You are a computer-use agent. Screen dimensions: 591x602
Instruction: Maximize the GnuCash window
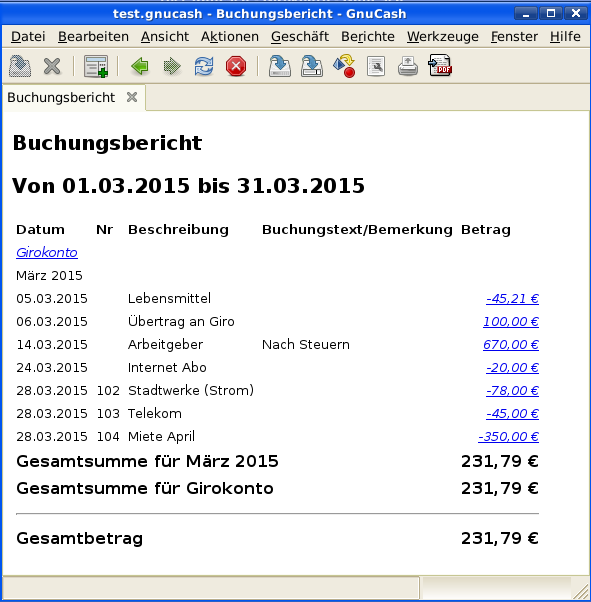pos(551,13)
